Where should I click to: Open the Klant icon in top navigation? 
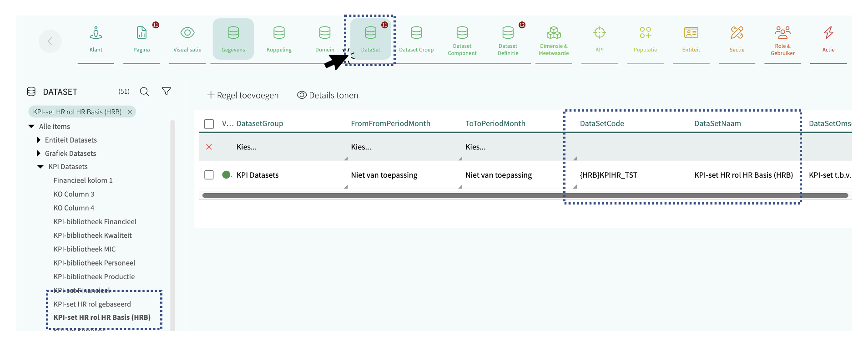96,33
